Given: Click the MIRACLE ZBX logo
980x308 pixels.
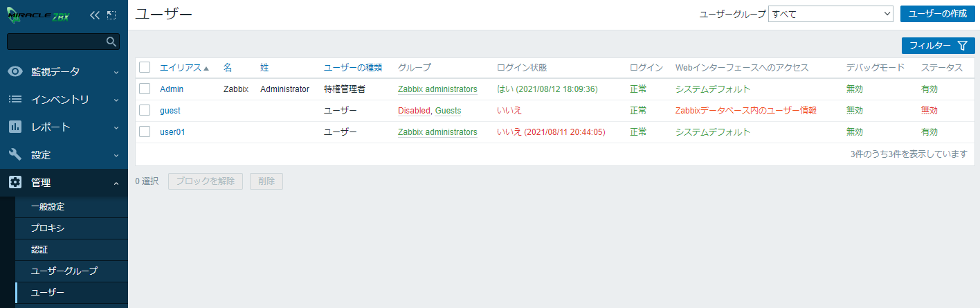Looking at the screenshot, I should point(39,15).
